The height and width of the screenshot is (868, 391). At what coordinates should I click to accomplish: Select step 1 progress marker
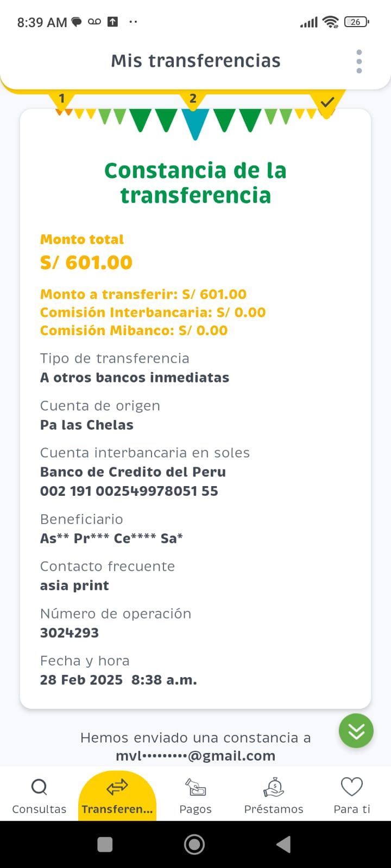(62, 99)
